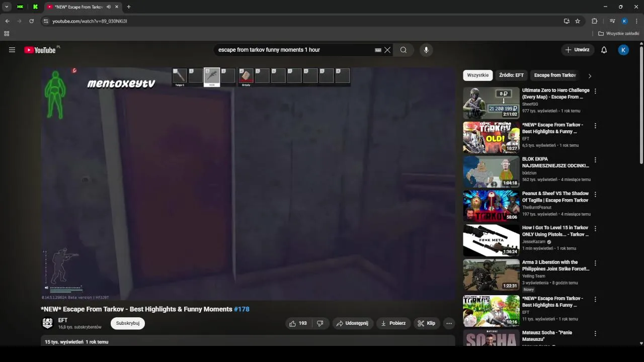This screenshot has width=644, height=362.
Task: Dislike the video with thumbs down
Action: 320,323
